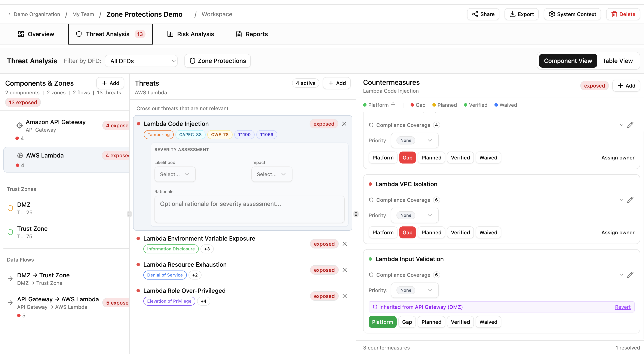644x354 pixels.
Task: Edit Lambda VPC Isolation with pencil icon
Action: click(x=630, y=200)
